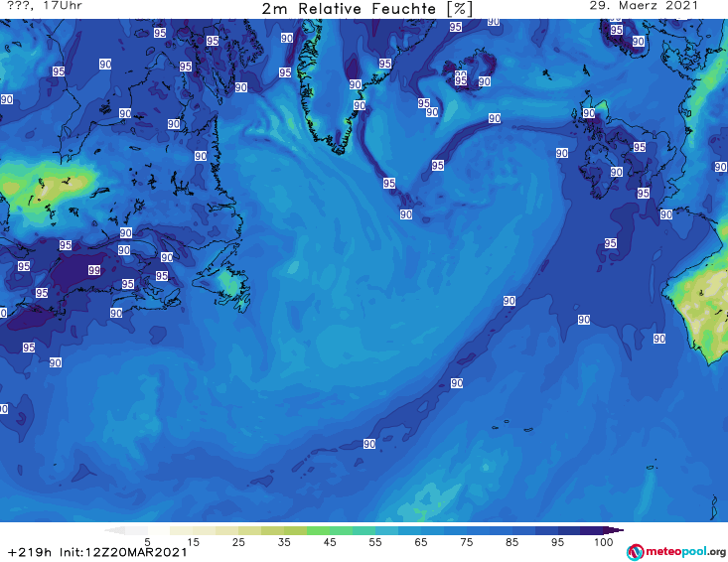The image size is (728, 562).
Task: Click the "55" tick on the color scale
Action: 375,542
